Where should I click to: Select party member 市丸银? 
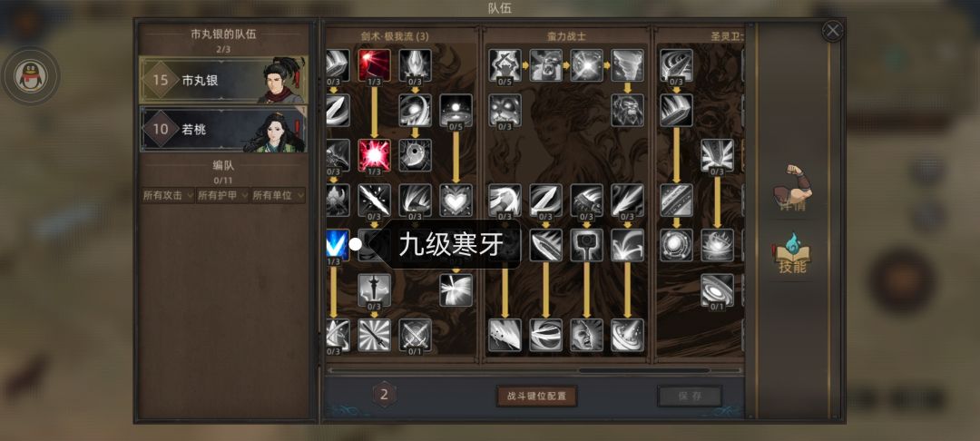pyautogui.click(x=223, y=80)
